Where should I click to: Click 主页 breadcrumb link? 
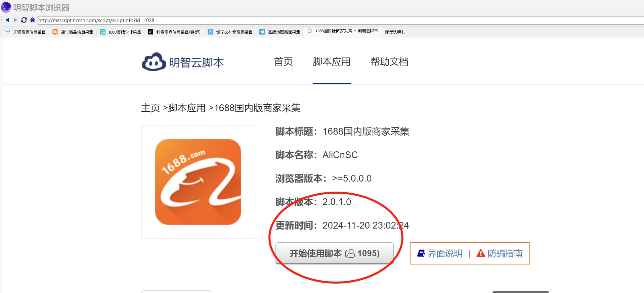151,108
